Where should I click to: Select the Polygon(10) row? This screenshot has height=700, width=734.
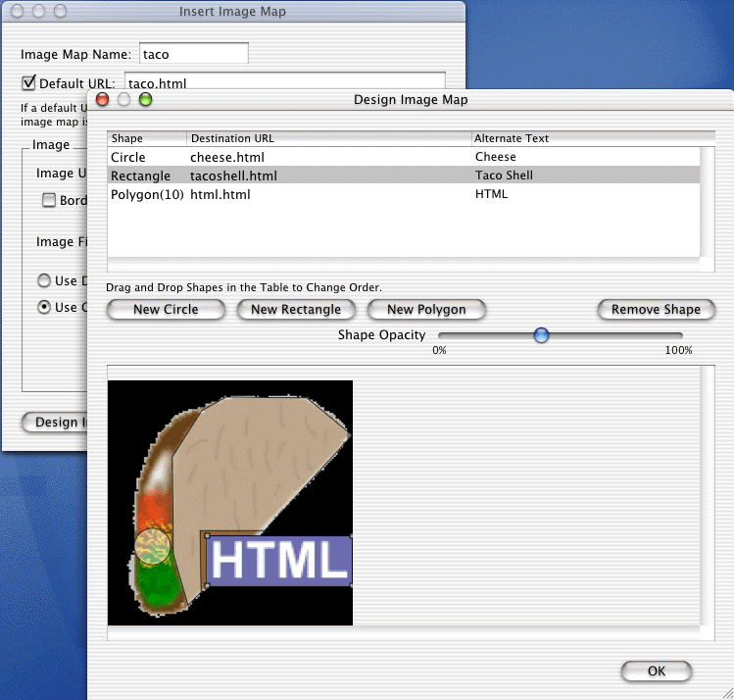(404, 194)
